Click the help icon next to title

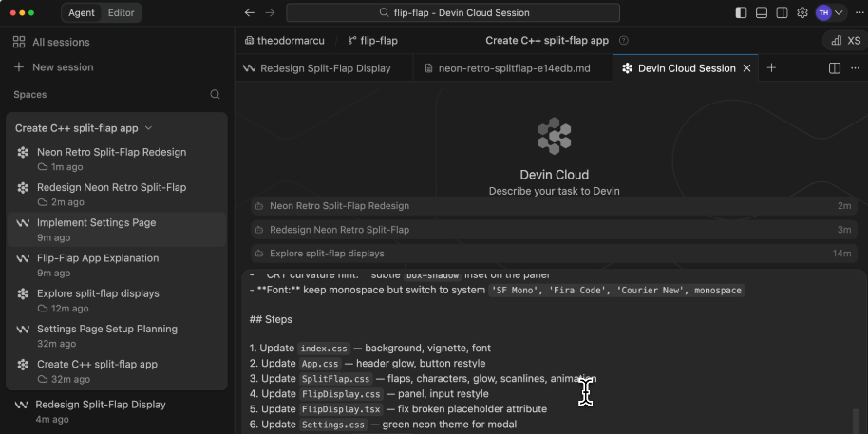point(624,41)
